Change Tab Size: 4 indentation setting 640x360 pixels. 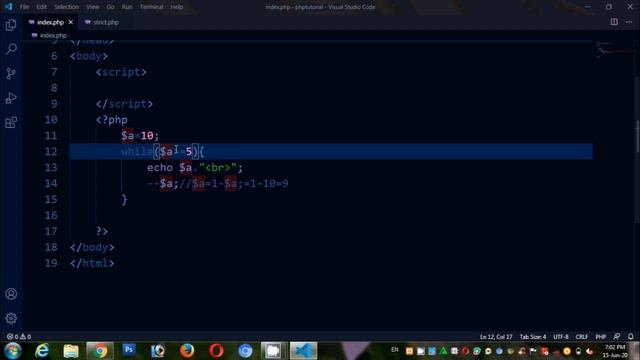point(533,337)
